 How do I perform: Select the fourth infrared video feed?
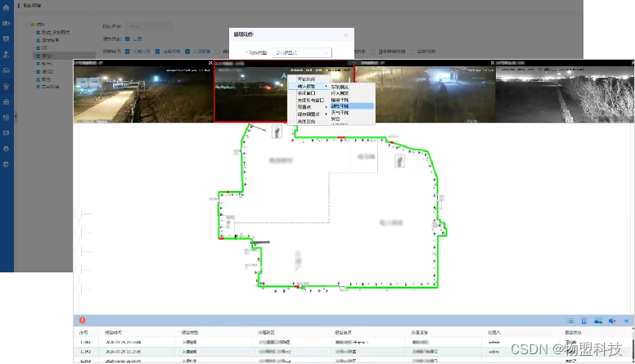click(x=565, y=94)
